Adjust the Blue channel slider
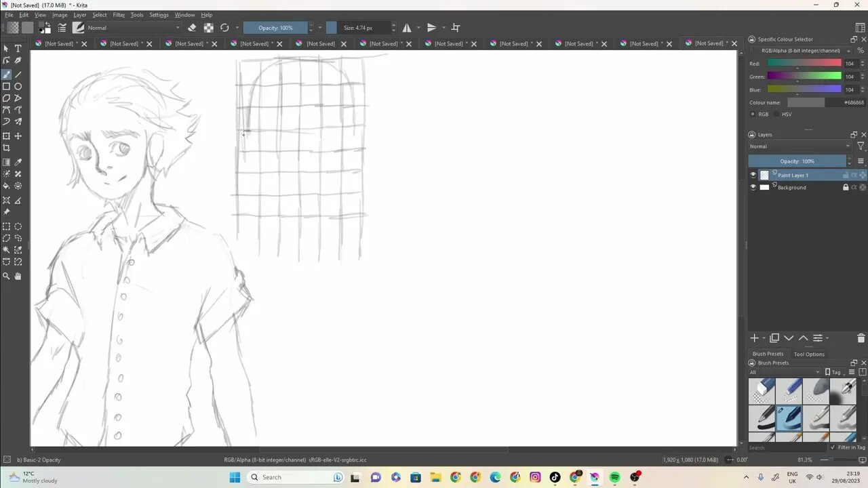 click(x=804, y=89)
